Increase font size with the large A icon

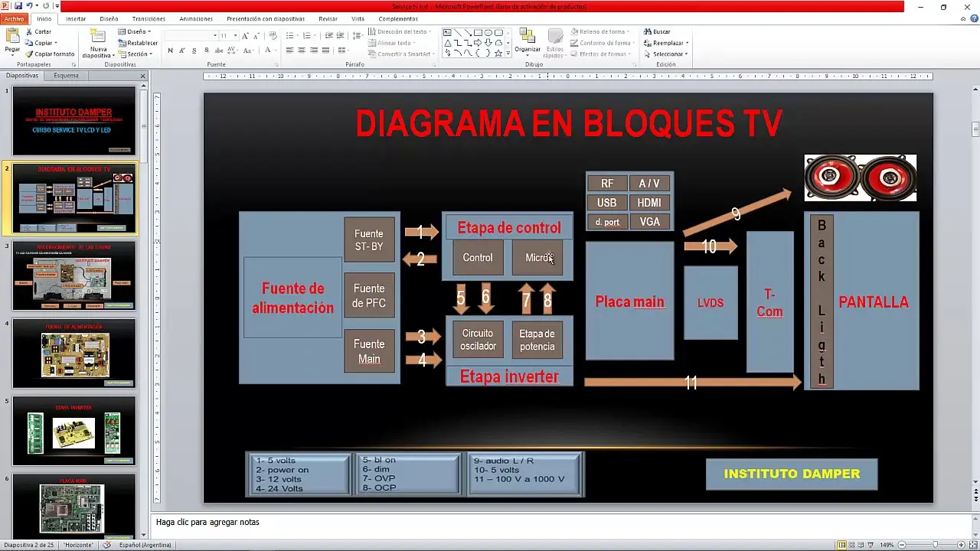point(246,36)
